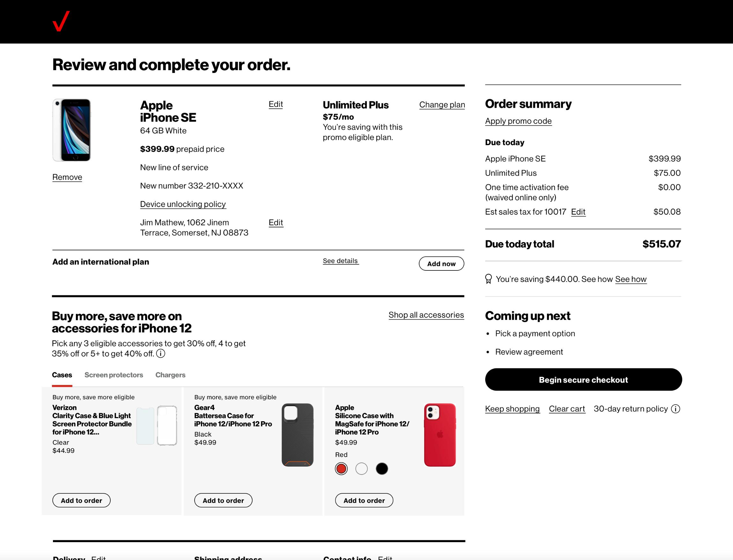Open See how savings link
Image resolution: width=733 pixels, height=560 pixels.
[631, 279]
